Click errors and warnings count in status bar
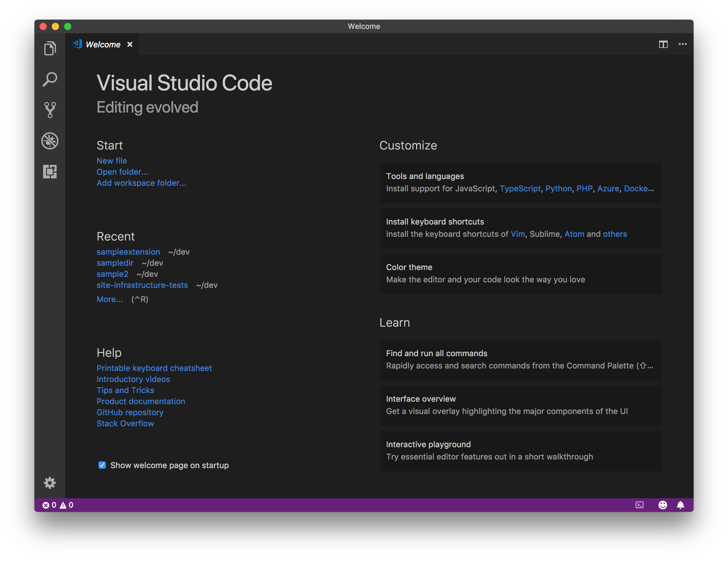 (x=58, y=505)
